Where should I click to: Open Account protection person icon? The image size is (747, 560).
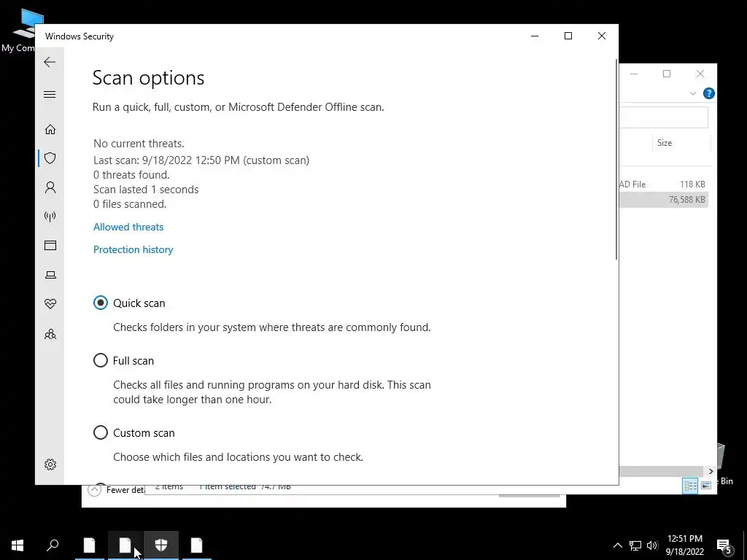[50, 187]
